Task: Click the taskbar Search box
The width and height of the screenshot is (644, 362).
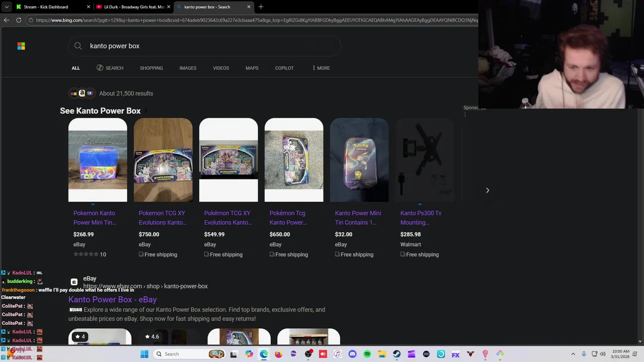Action: (x=190, y=354)
